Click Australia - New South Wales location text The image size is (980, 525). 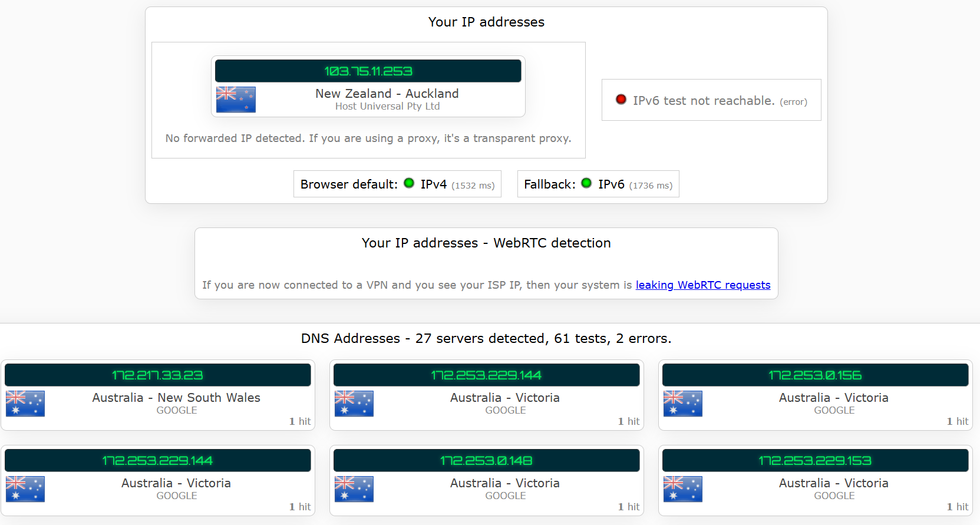pos(176,398)
